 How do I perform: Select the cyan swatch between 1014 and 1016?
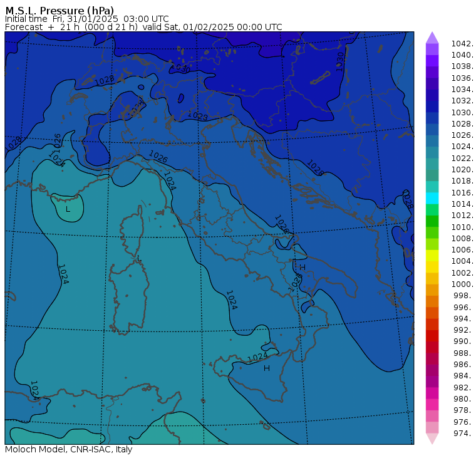[x=432, y=199]
